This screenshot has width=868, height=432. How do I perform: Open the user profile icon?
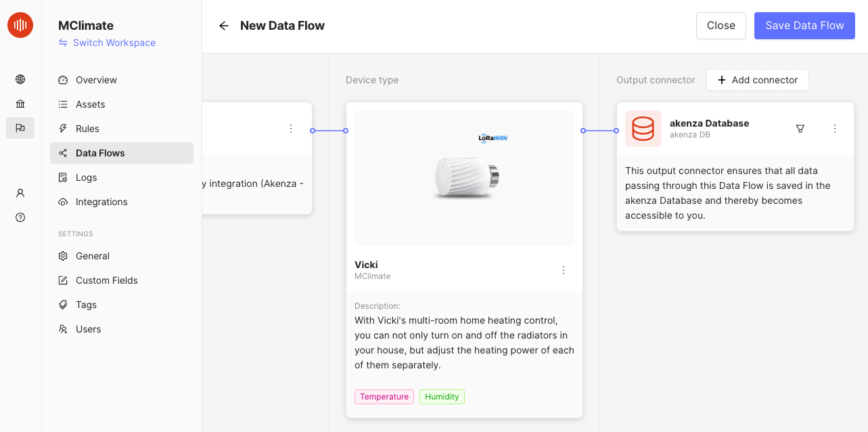(20, 193)
